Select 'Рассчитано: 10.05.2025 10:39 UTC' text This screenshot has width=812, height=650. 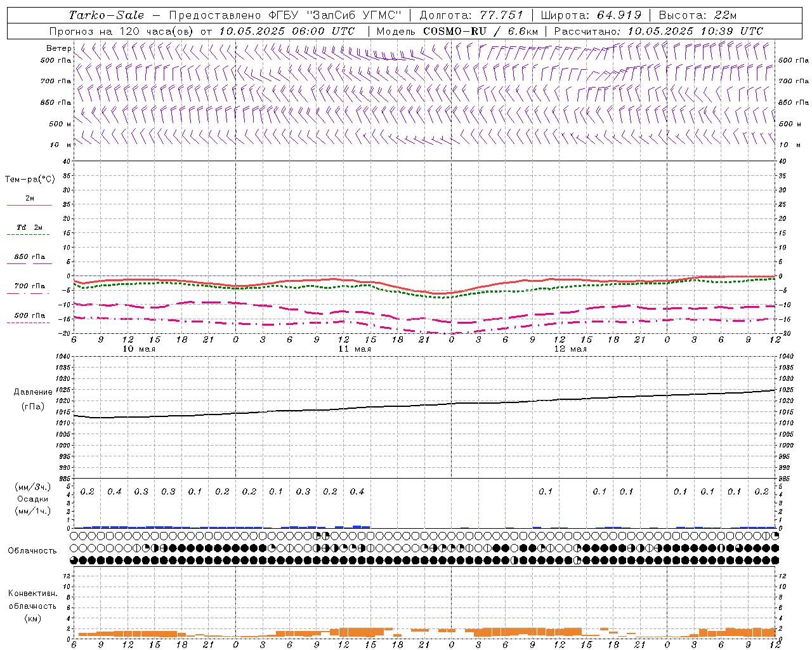(x=658, y=31)
